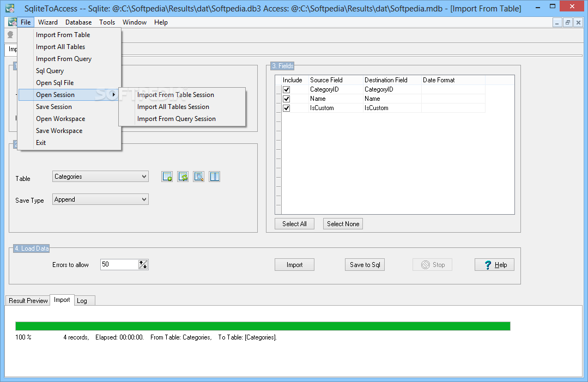Screen dimensions: 588x382
Task: Expand the Open Session submenu arrow
Action: click(114, 94)
